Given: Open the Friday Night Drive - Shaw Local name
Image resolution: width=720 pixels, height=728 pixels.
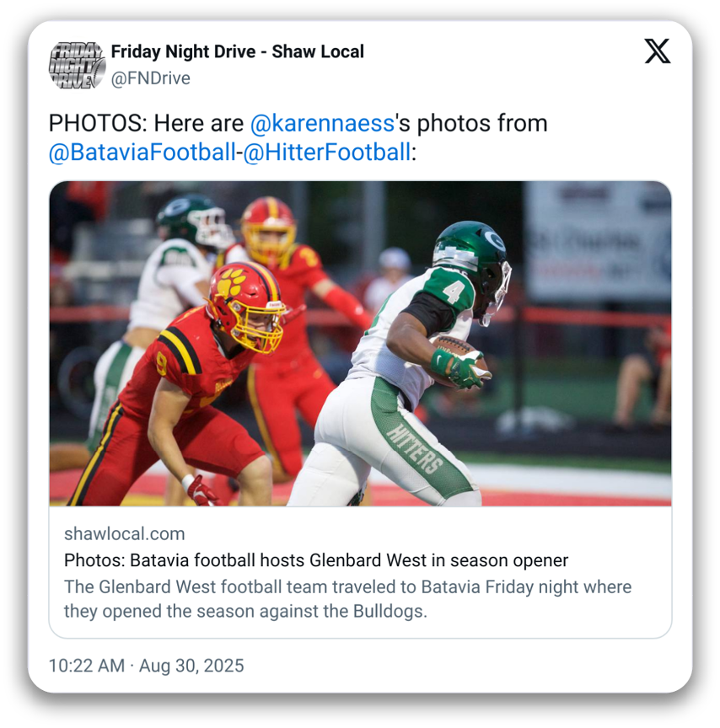Looking at the screenshot, I should (x=238, y=51).
